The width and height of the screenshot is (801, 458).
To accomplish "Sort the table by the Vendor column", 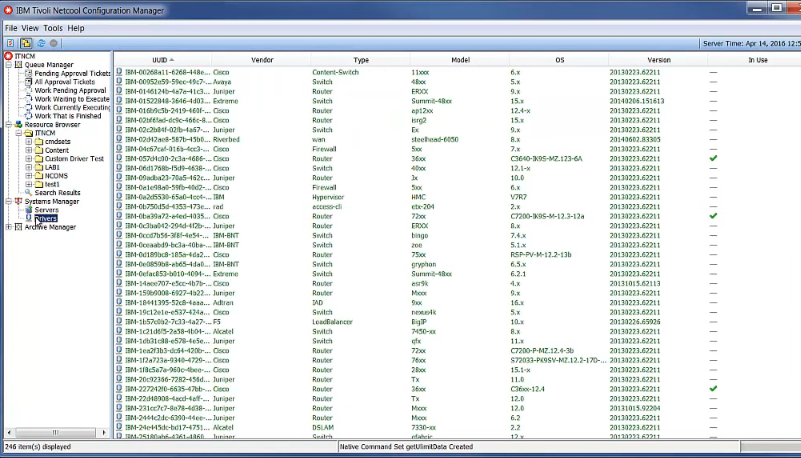I will (262, 60).
